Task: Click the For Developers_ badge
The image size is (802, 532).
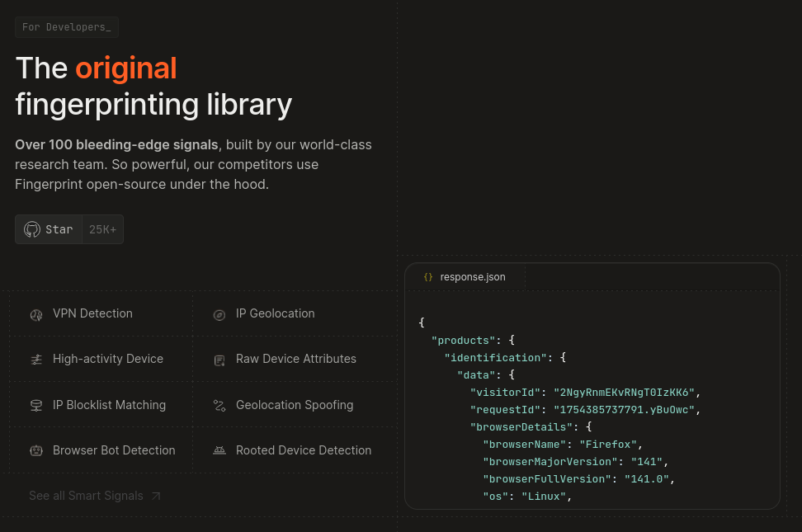Action: (67, 27)
